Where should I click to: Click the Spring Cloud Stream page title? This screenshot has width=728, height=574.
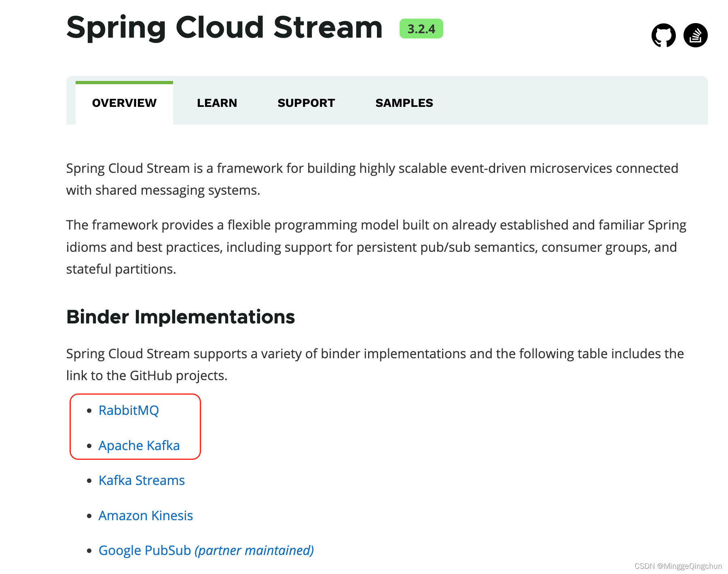point(224,28)
